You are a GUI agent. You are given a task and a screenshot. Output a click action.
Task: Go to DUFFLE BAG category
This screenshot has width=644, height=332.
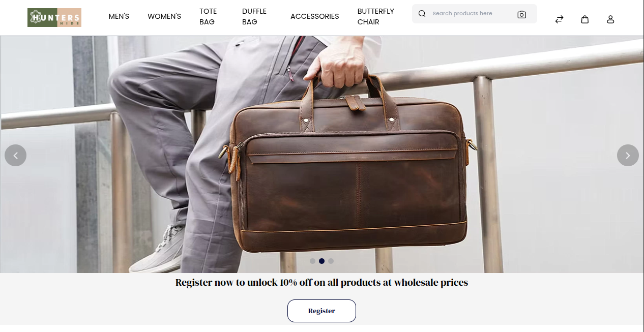pos(254,16)
